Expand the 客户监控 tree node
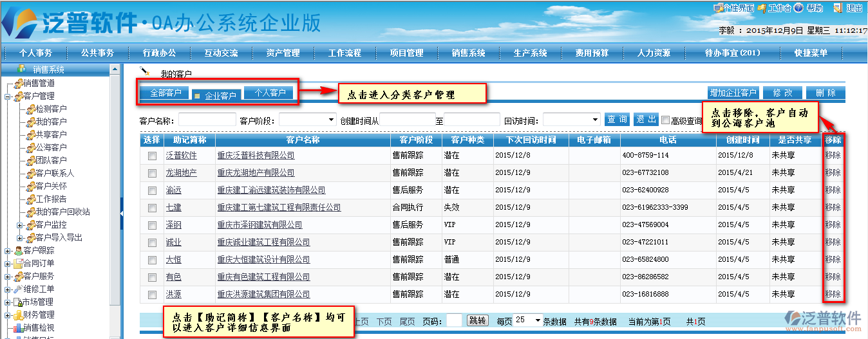Screen dimensions: 868x339 pyautogui.click(x=20, y=224)
